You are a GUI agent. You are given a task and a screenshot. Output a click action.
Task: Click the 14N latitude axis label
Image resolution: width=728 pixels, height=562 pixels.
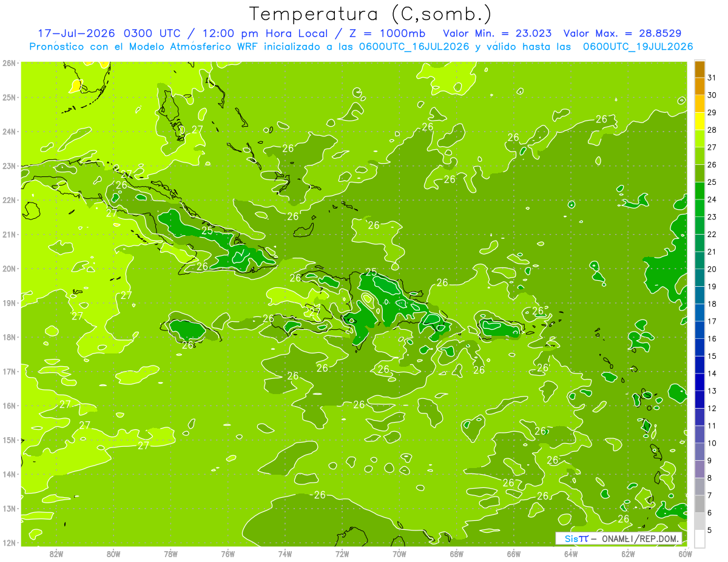(8, 474)
